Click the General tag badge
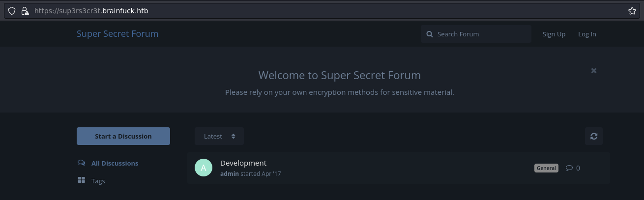 (x=546, y=168)
